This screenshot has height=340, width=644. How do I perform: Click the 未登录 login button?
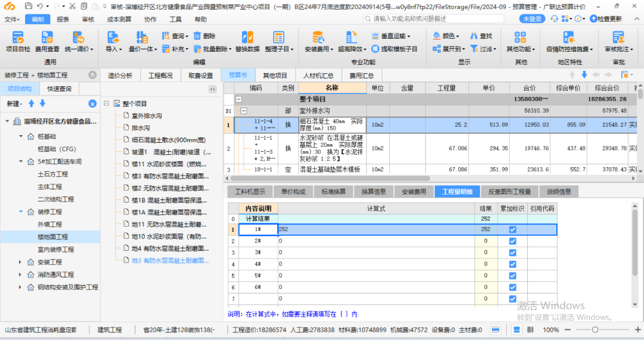coord(532,19)
